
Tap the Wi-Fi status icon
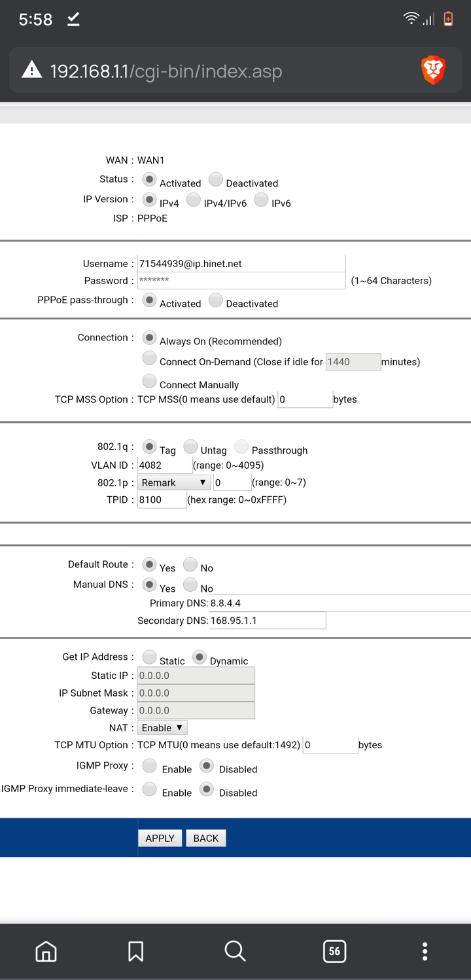(411, 19)
